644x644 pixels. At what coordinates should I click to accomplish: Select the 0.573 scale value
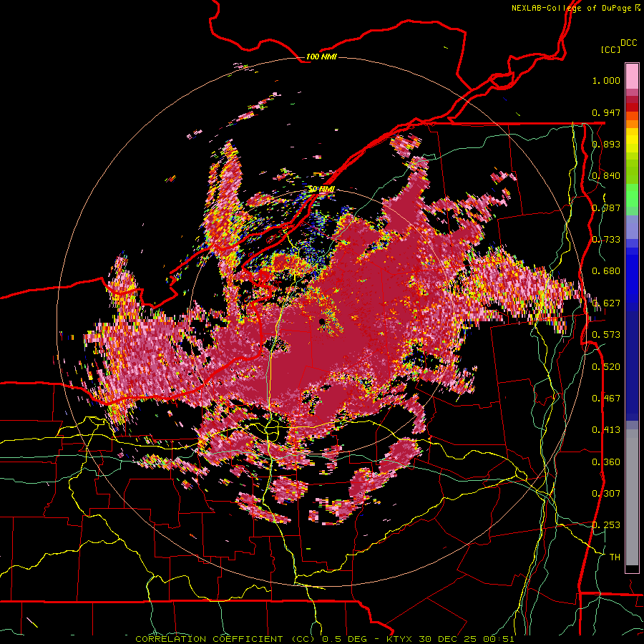click(x=606, y=335)
